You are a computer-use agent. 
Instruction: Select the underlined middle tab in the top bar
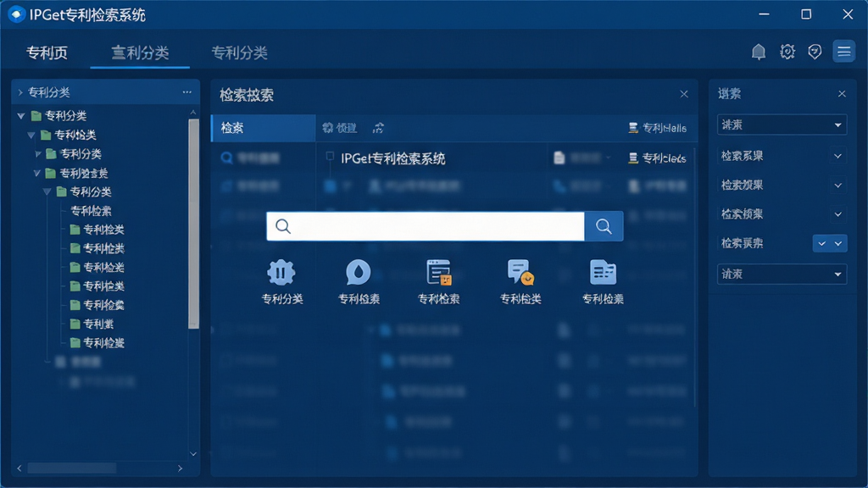(x=140, y=53)
